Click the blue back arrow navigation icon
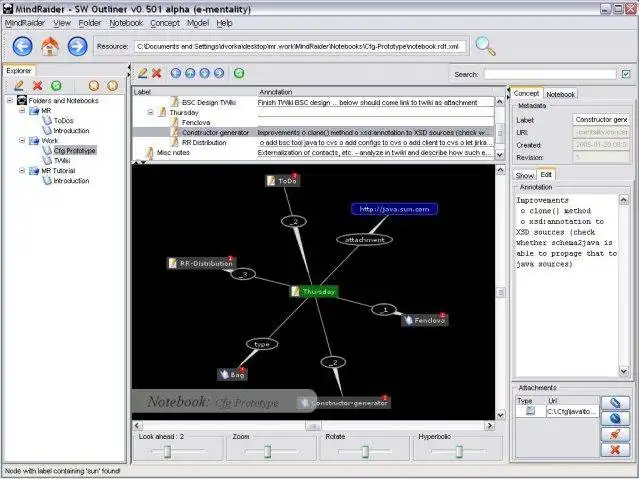 (x=22, y=46)
